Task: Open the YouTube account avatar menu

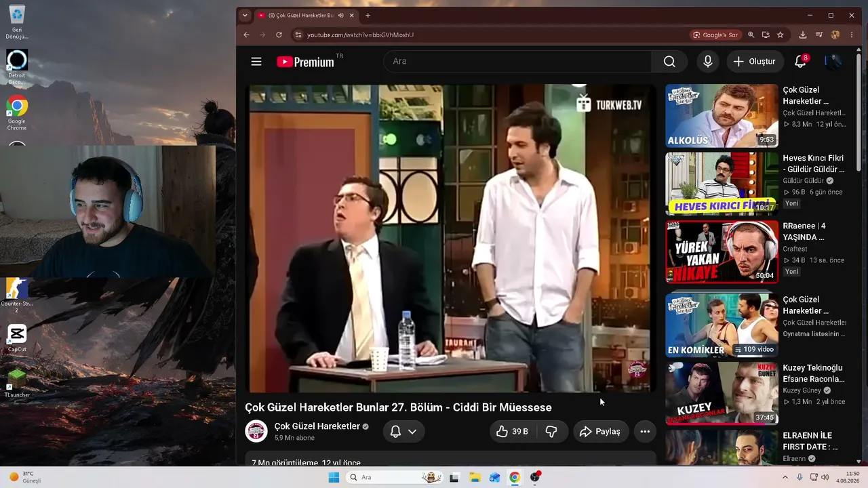Action: (x=833, y=62)
